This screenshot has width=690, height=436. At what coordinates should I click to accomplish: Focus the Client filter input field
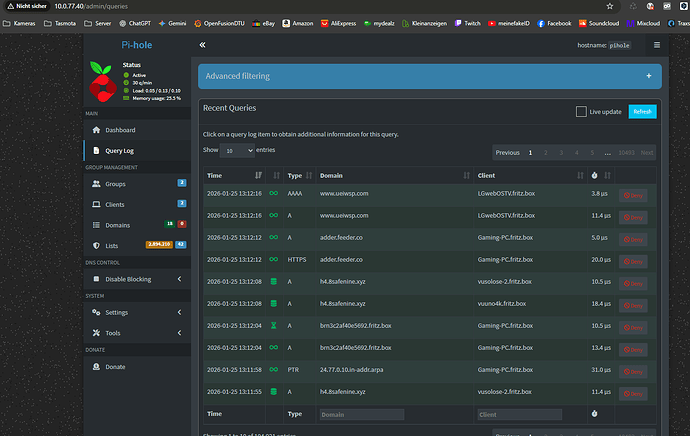pos(520,414)
